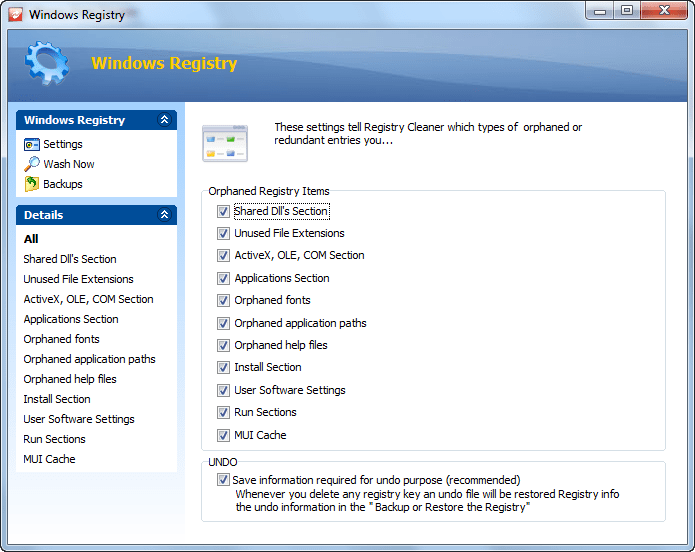Select Unused File Extensions in Details list
695x552 pixels.
78,279
